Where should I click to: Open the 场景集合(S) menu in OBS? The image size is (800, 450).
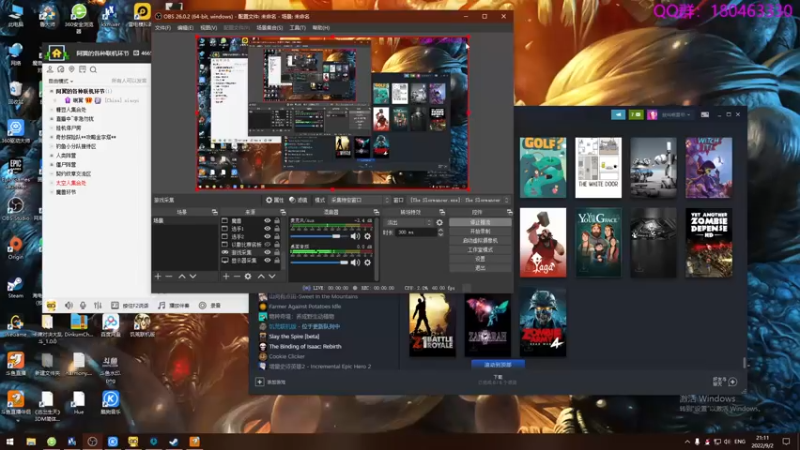click(269, 28)
